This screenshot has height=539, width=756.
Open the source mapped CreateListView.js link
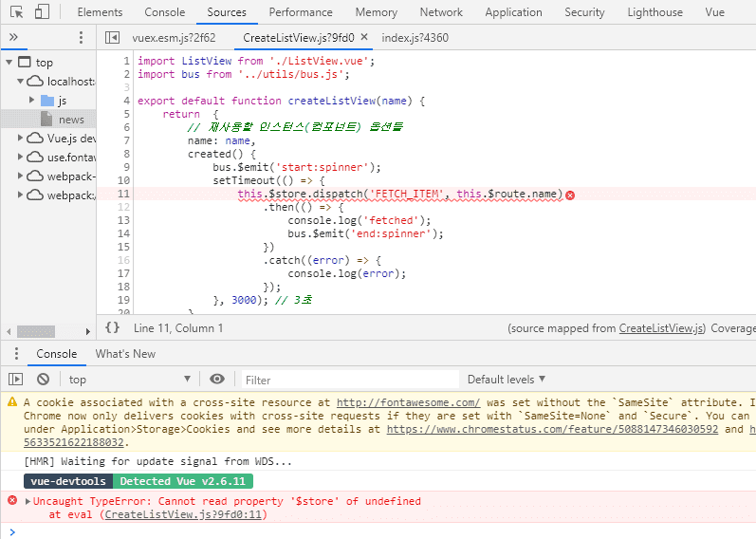661,328
